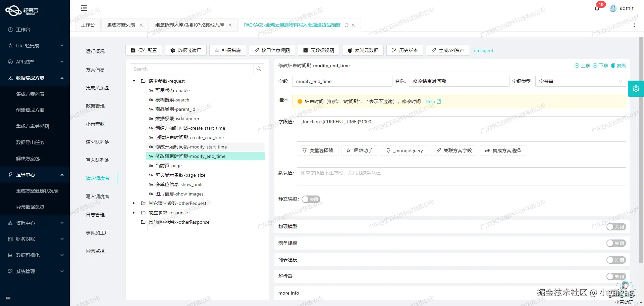This screenshot has height=306, width=644.
Task: Click the 保存配置 save button
Action: tap(144, 50)
